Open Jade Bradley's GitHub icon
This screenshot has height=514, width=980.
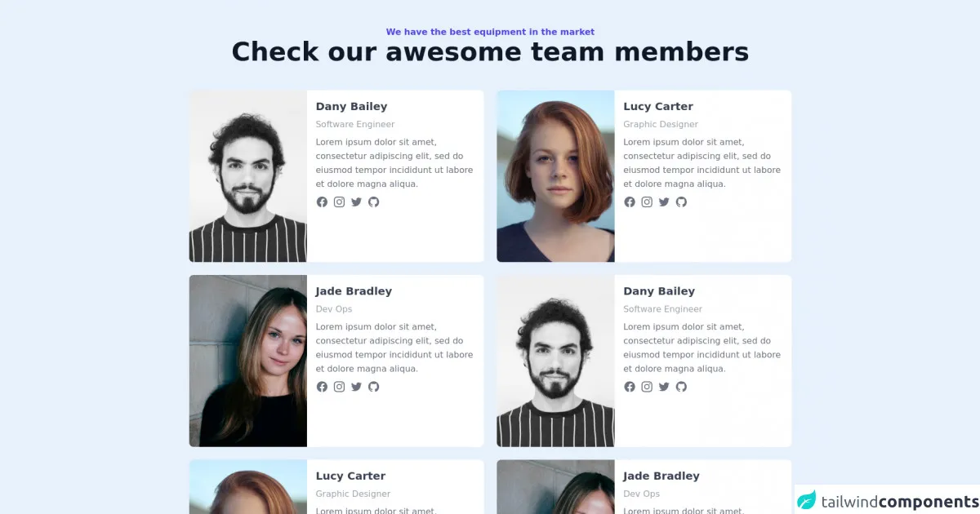click(373, 387)
